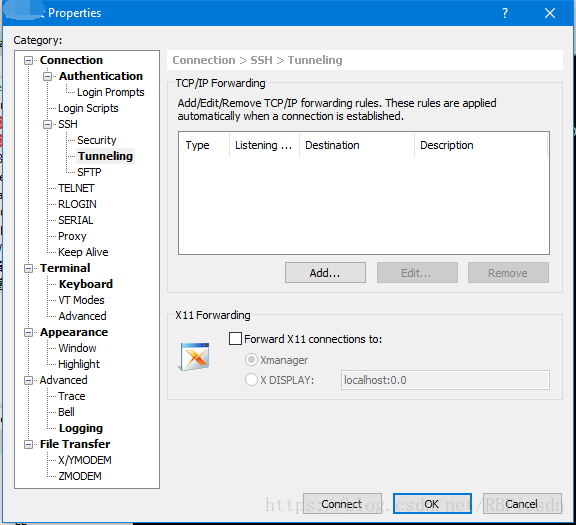
Task: Click the X DISPLAY localhost:0.0 field
Action: 445,380
